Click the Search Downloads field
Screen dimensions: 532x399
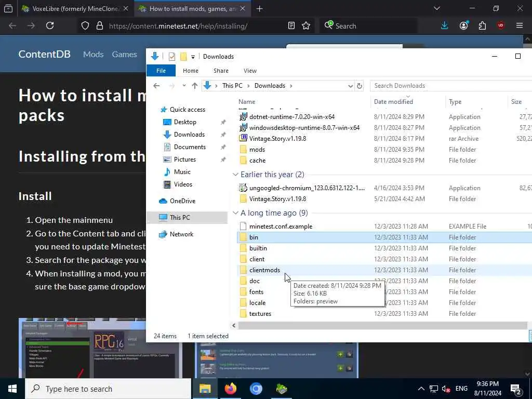[x=451, y=86]
